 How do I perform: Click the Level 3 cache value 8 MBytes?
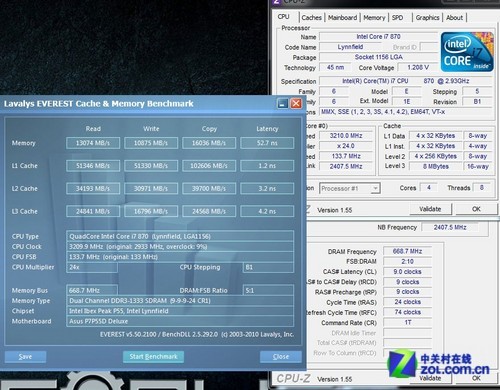[435, 166]
